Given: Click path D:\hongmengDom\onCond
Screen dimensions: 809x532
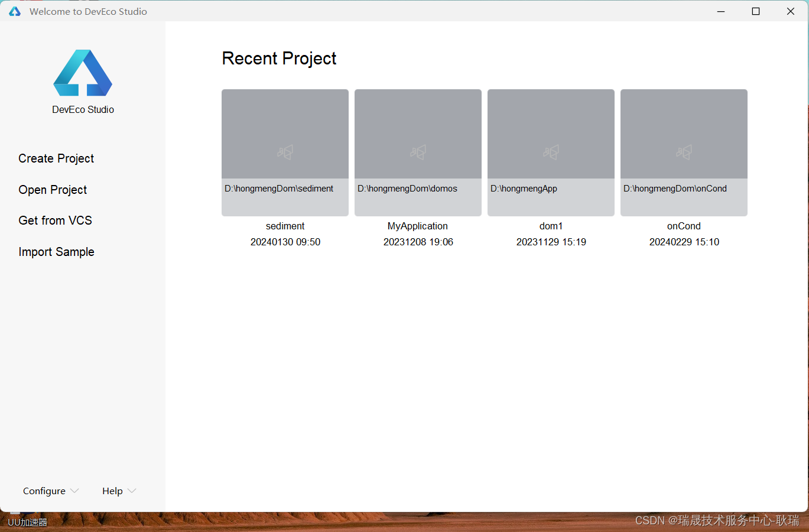Looking at the screenshot, I should pyautogui.click(x=675, y=189).
